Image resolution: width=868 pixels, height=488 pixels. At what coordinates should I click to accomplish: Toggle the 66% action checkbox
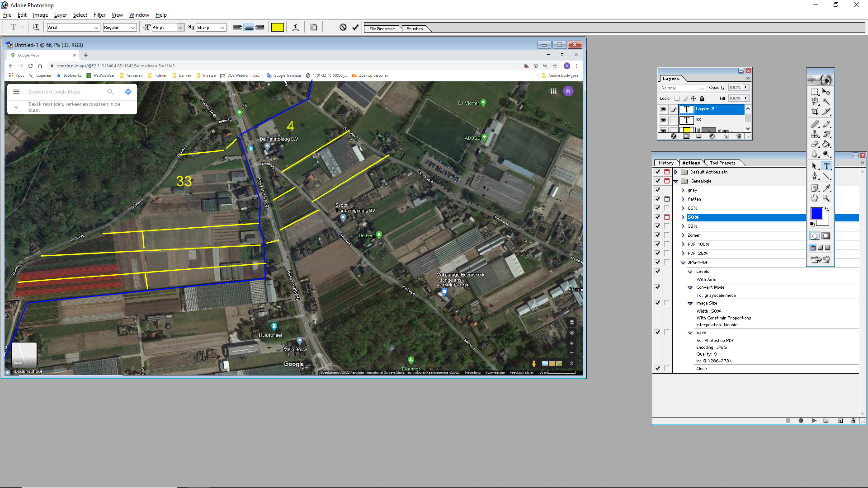(658, 208)
